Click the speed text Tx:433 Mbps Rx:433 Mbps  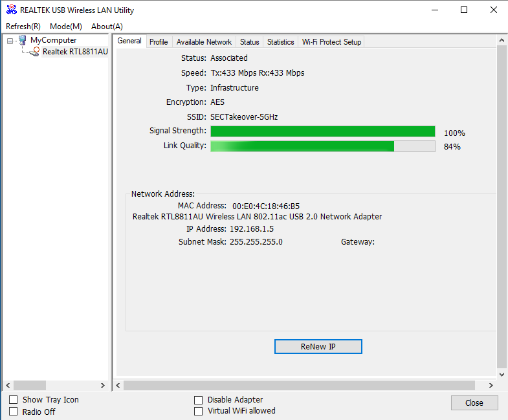pyautogui.click(x=258, y=73)
